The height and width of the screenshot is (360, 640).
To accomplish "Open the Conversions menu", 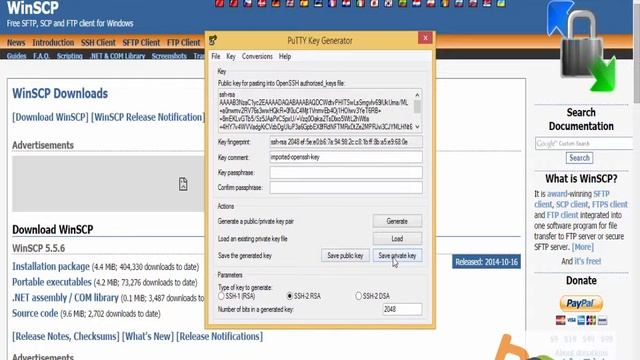I will point(257,56).
